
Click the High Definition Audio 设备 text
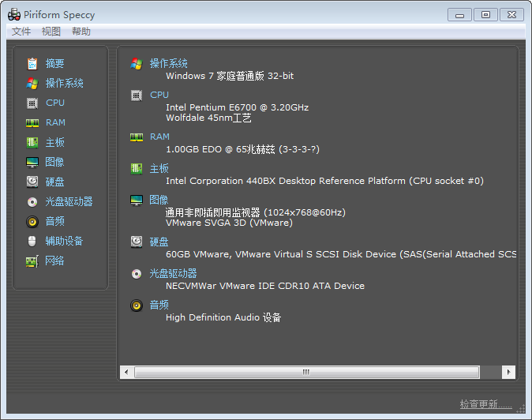[223, 317]
